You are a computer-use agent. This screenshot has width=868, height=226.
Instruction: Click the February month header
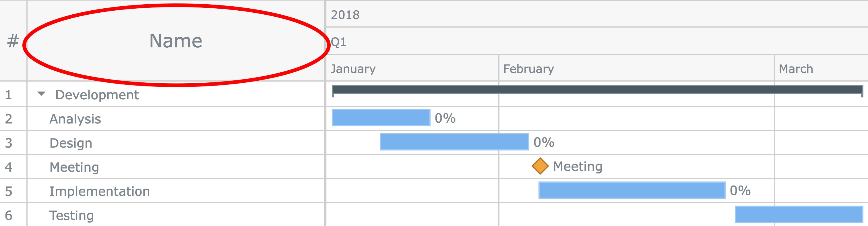click(528, 69)
